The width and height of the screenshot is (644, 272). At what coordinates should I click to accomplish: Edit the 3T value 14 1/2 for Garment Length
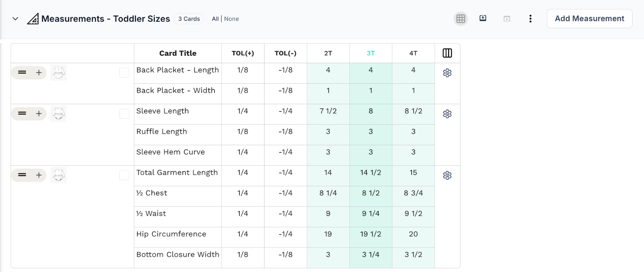tap(371, 176)
